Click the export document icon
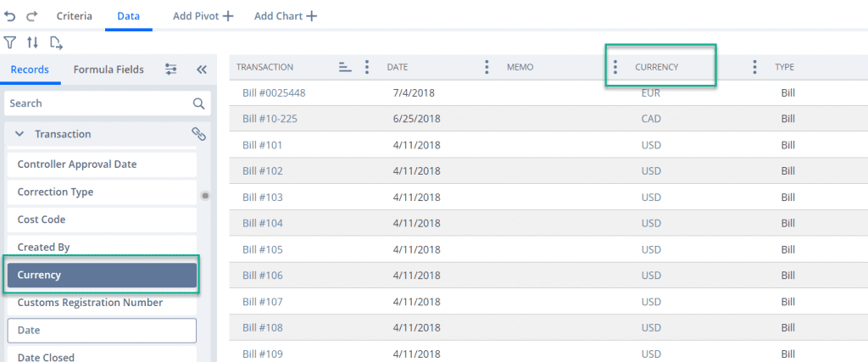Screen dimensions: 868x362 pos(56,42)
